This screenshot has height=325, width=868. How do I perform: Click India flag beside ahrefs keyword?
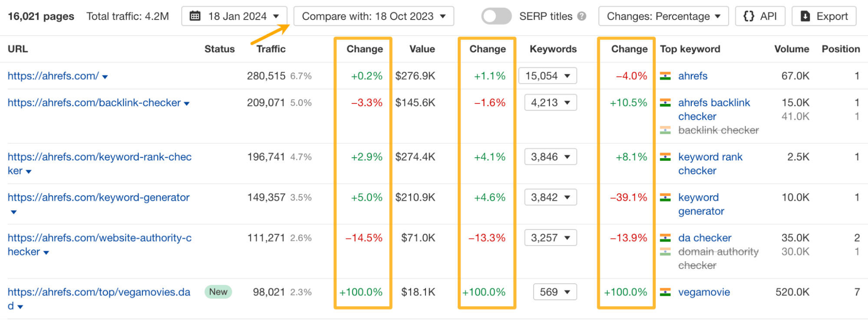point(665,76)
